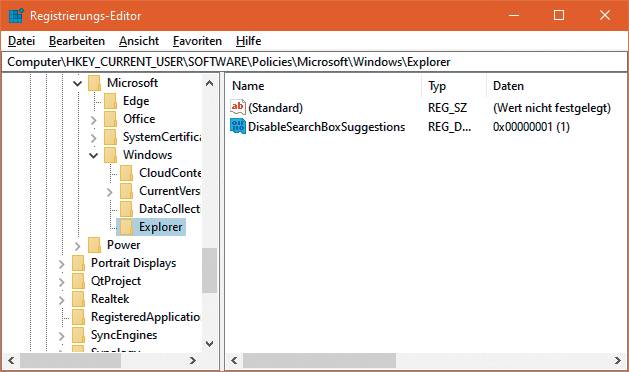Minimize the Registrierungs-Editor window
The width and height of the screenshot is (629, 372).
513,15
